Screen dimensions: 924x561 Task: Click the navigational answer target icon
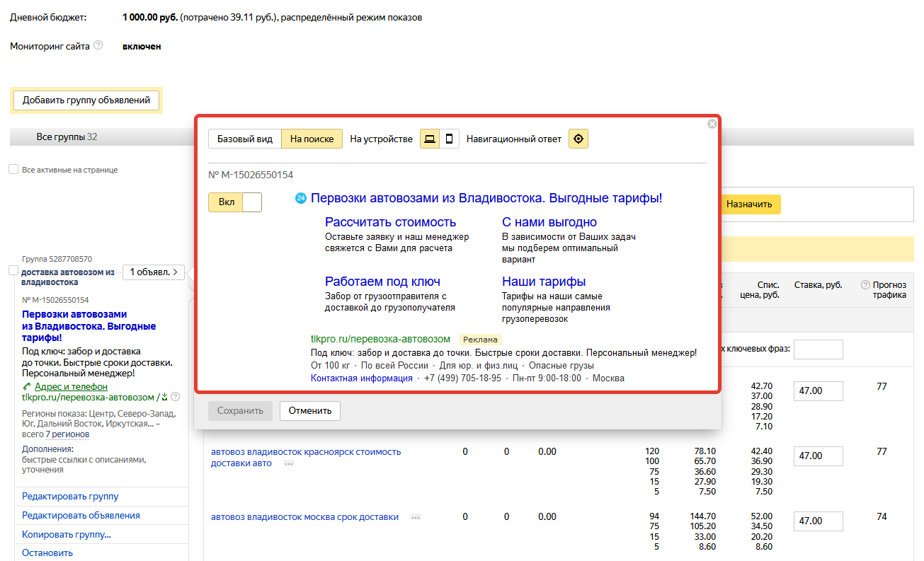coord(578,139)
